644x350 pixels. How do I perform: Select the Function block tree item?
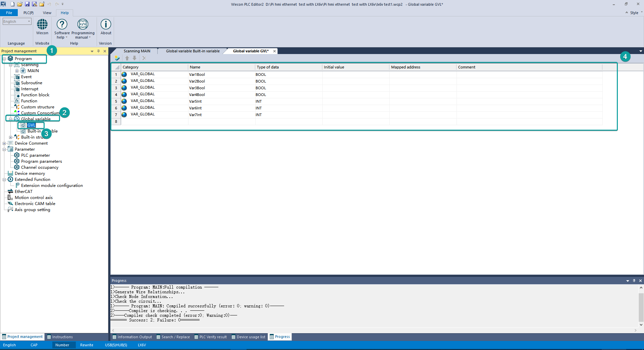pos(35,95)
